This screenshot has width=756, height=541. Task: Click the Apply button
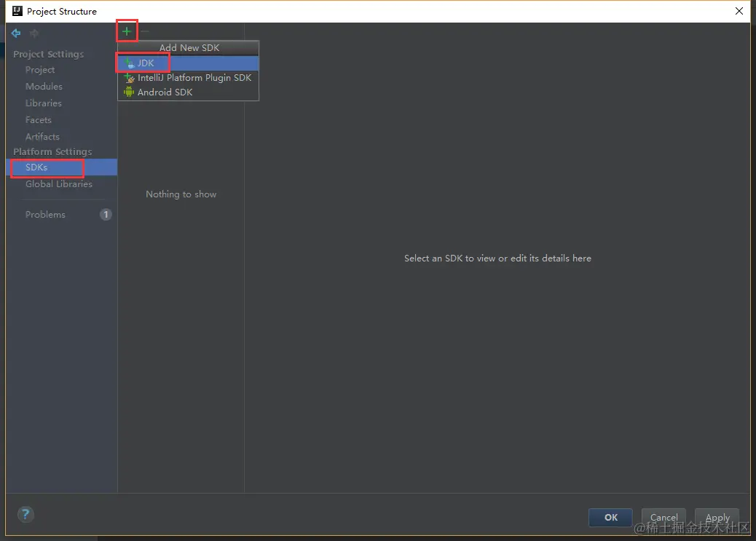pos(717,518)
